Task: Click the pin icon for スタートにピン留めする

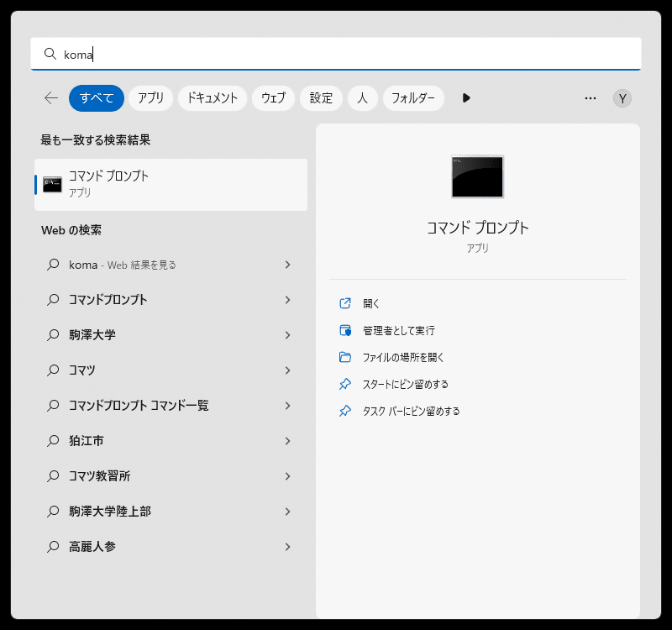Action: (x=345, y=384)
